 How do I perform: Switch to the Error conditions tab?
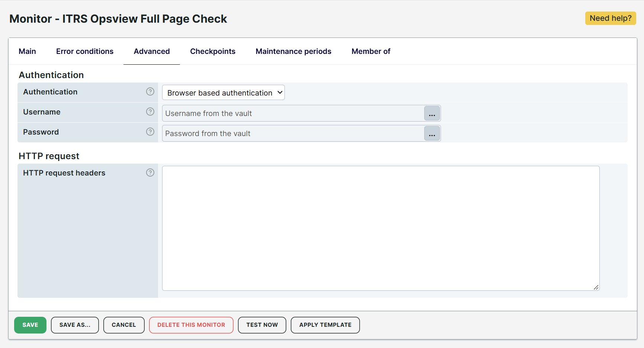(85, 51)
